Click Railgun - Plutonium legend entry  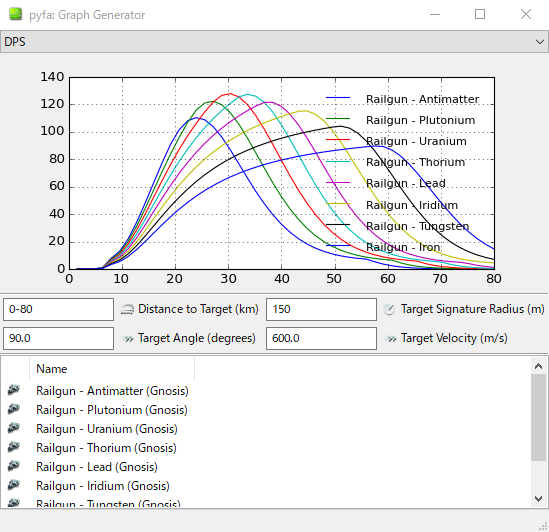[400, 120]
